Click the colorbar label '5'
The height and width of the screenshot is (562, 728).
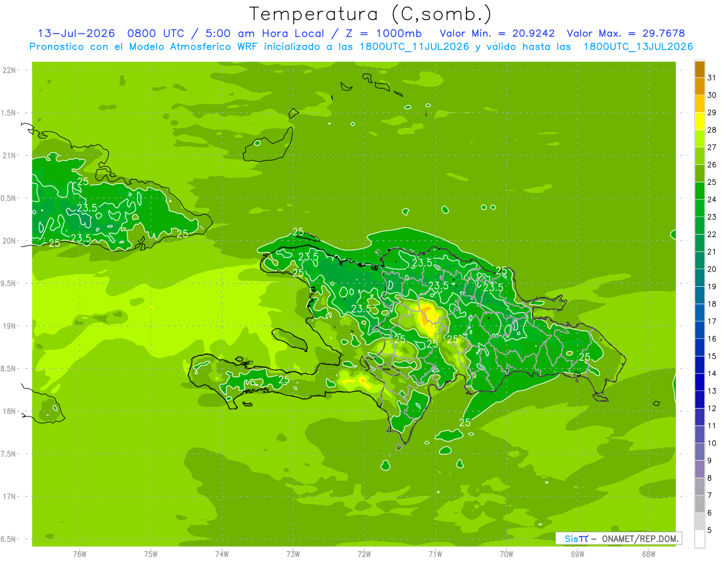coord(710,530)
